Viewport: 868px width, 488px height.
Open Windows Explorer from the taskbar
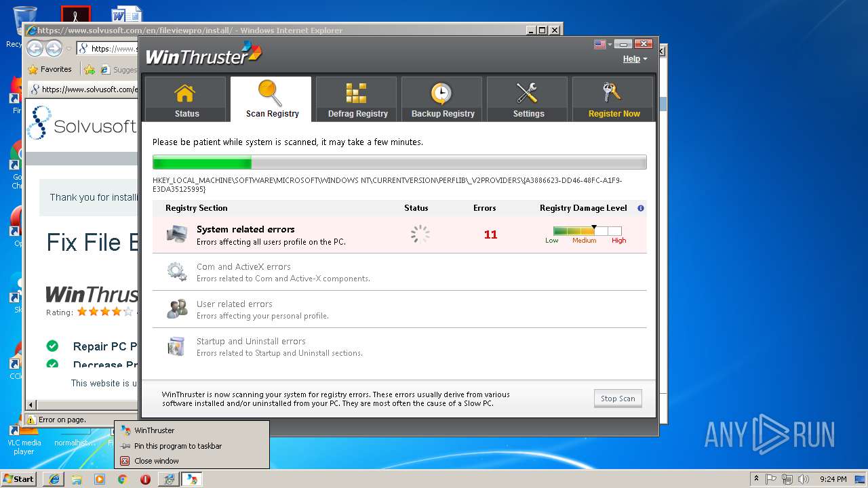77,479
